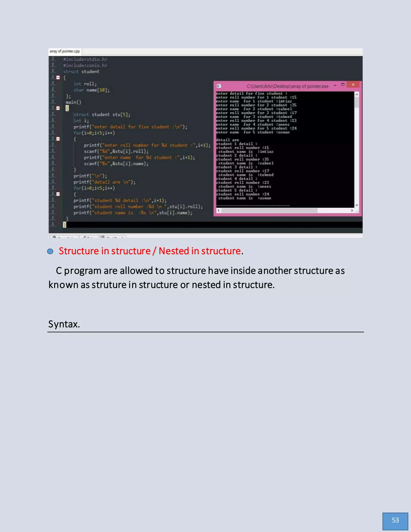Click console horizontal scrollbar right arrow

click(x=352, y=210)
